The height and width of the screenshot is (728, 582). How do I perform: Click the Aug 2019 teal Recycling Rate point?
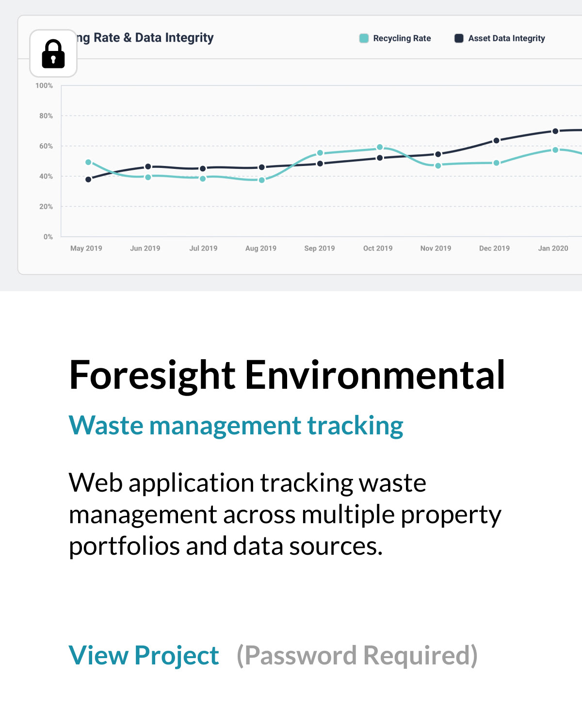(x=261, y=180)
